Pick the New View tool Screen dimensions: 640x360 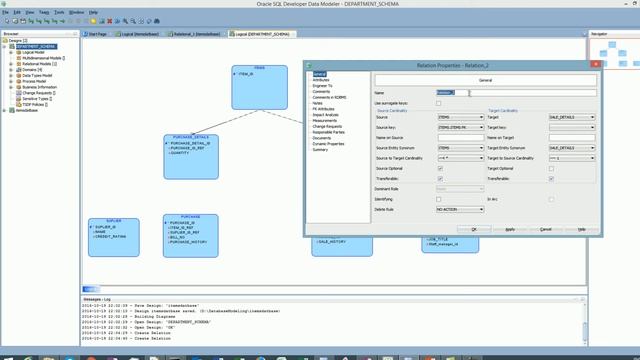pyautogui.click(x=23, y=21)
